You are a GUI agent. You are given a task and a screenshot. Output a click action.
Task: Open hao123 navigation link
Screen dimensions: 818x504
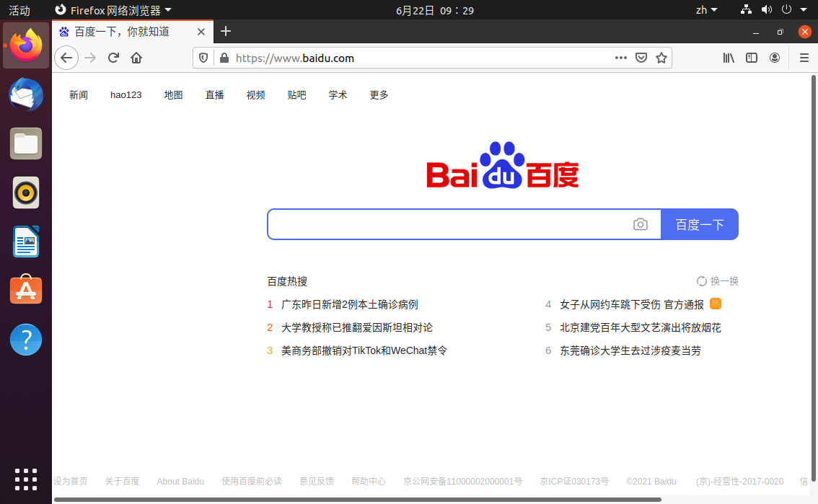pos(126,95)
